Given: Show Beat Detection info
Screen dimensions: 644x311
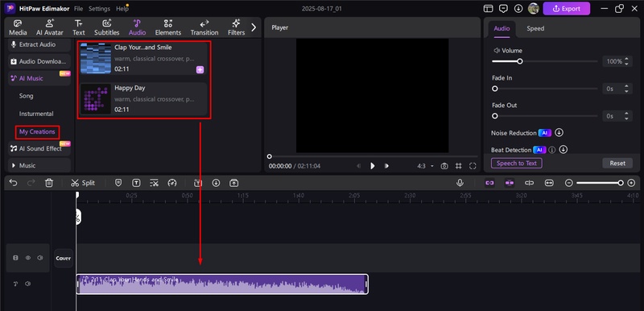Looking at the screenshot, I should (552, 150).
